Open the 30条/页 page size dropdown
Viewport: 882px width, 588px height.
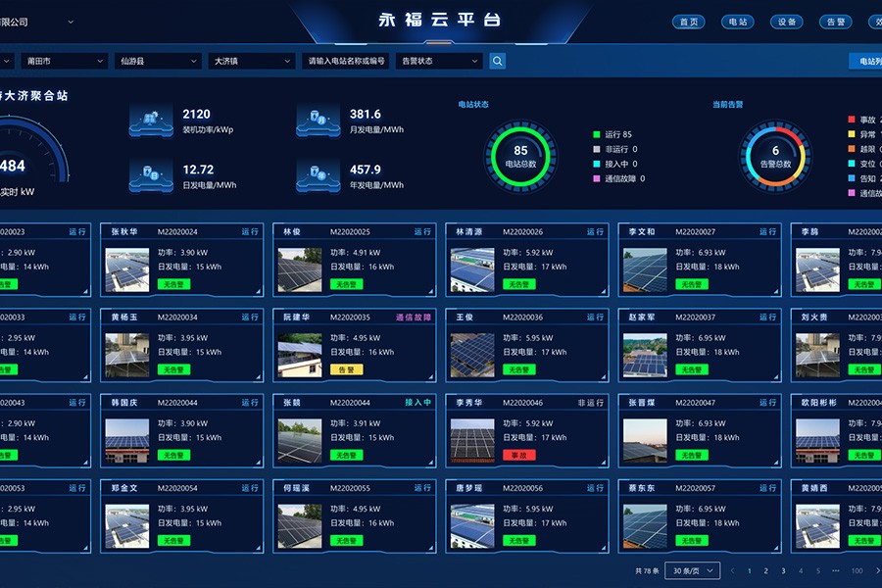[x=692, y=570]
